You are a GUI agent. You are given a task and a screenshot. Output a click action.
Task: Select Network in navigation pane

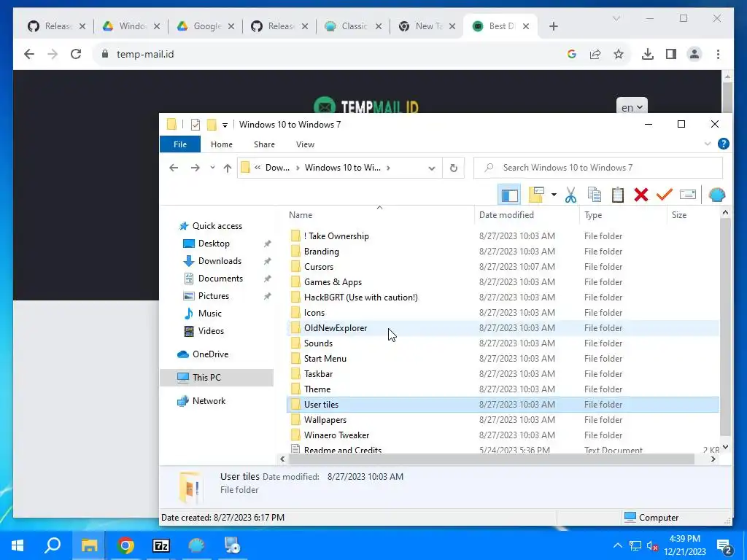tap(209, 401)
